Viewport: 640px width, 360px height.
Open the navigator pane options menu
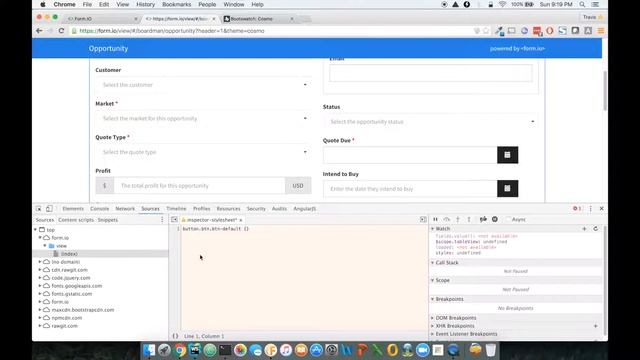click(x=162, y=220)
